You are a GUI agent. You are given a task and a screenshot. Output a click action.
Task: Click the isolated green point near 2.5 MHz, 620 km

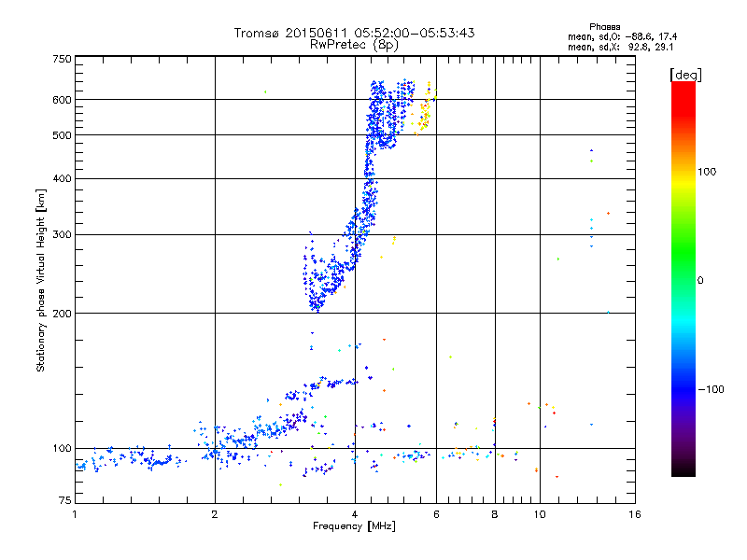click(x=265, y=91)
